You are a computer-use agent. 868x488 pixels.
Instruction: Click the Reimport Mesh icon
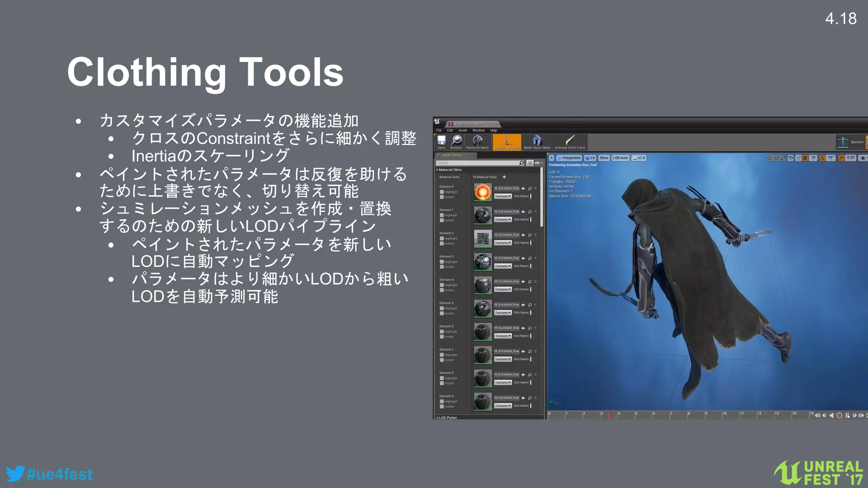pyautogui.click(x=478, y=142)
